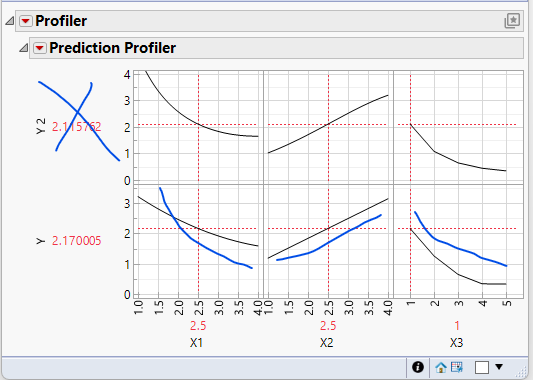Click the Y 2 response axis label
This screenshot has width=533, height=380.
[x=40, y=126]
